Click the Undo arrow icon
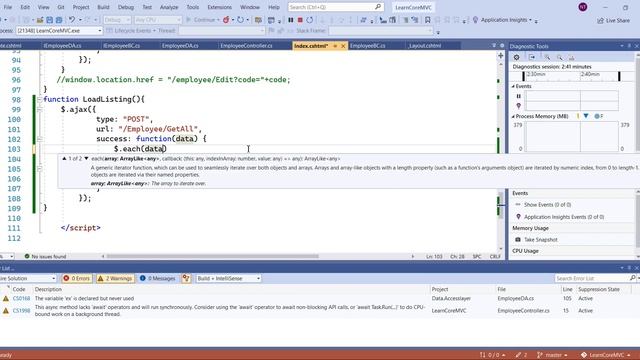 pos(72,20)
